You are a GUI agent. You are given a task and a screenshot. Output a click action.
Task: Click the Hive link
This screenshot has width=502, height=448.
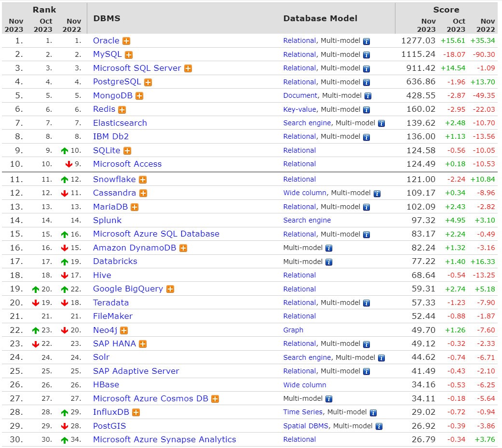(x=102, y=275)
